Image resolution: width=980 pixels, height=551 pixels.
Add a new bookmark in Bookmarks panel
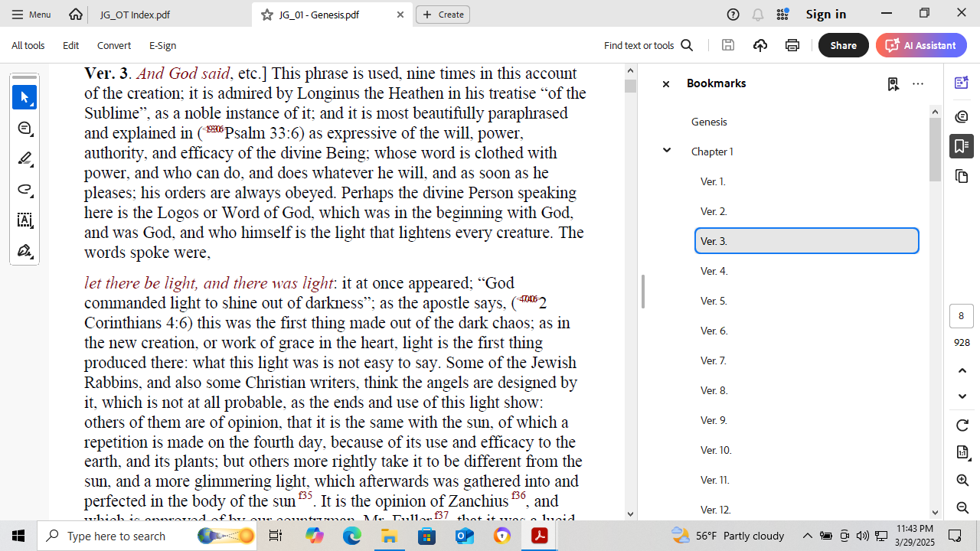click(x=893, y=84)
